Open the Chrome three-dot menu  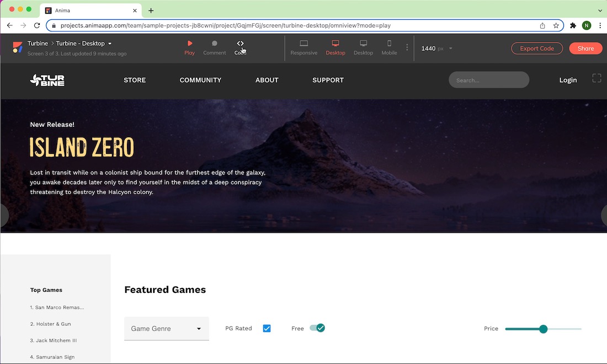pos(600,25)
